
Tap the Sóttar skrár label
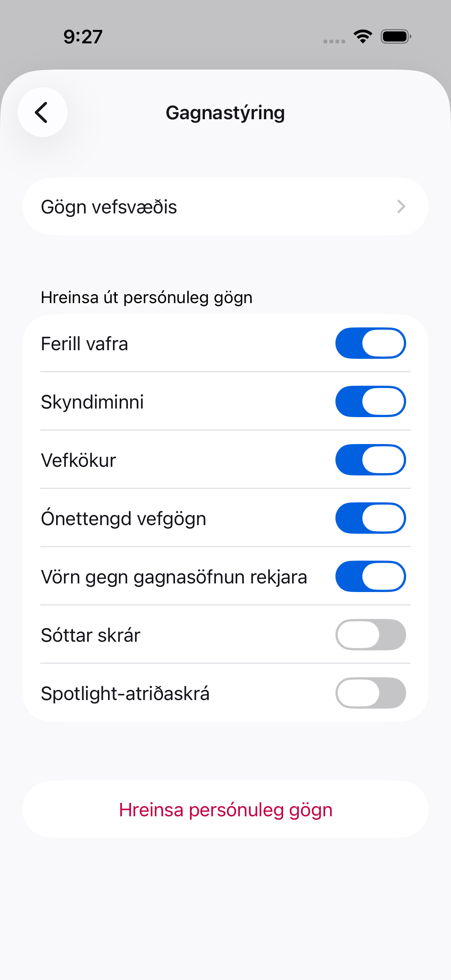[90, 635]
